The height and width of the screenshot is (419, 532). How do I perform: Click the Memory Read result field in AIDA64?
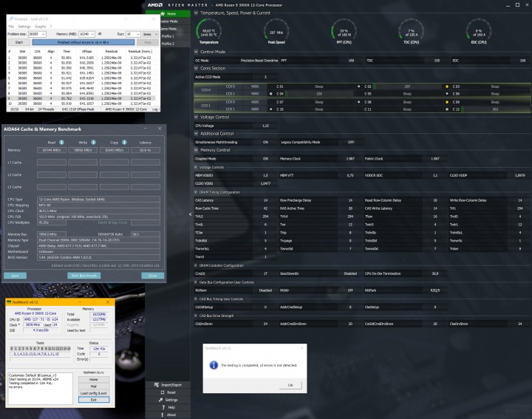pos(52,150)
